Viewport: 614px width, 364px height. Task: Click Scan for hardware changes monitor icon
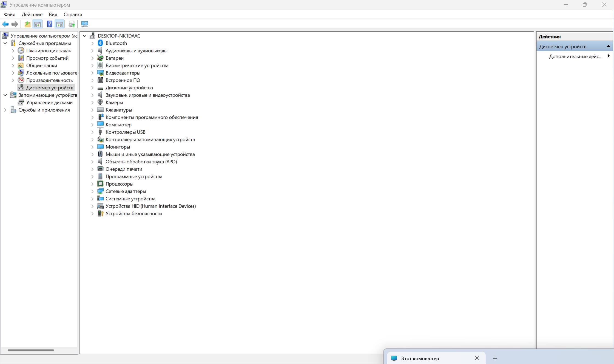click(x=85, y=24)
